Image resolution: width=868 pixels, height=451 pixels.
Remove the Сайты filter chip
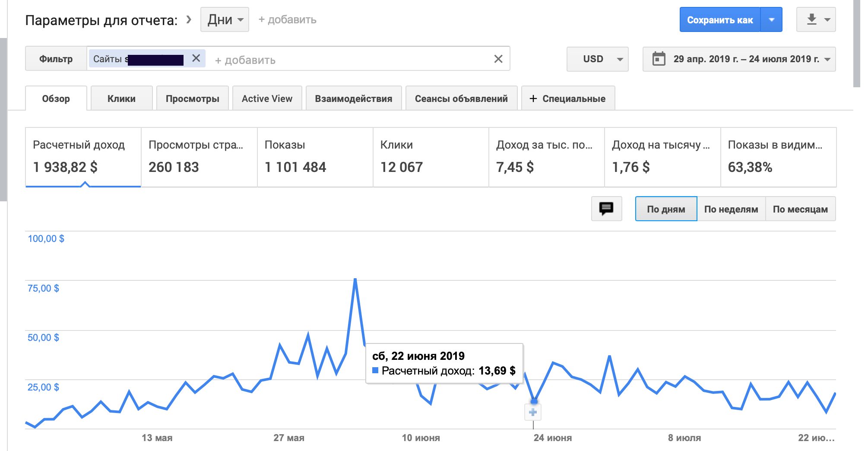196,58
